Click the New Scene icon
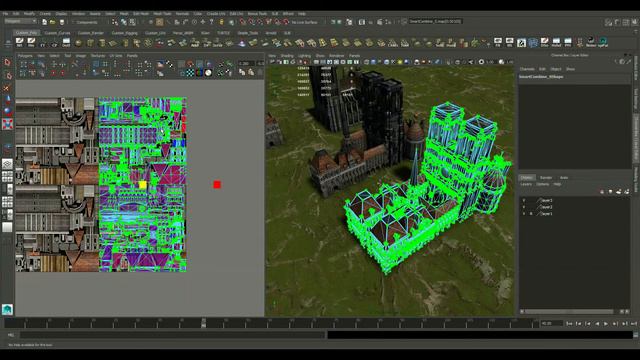The image size is (640, 360). [x=44, y=22]
